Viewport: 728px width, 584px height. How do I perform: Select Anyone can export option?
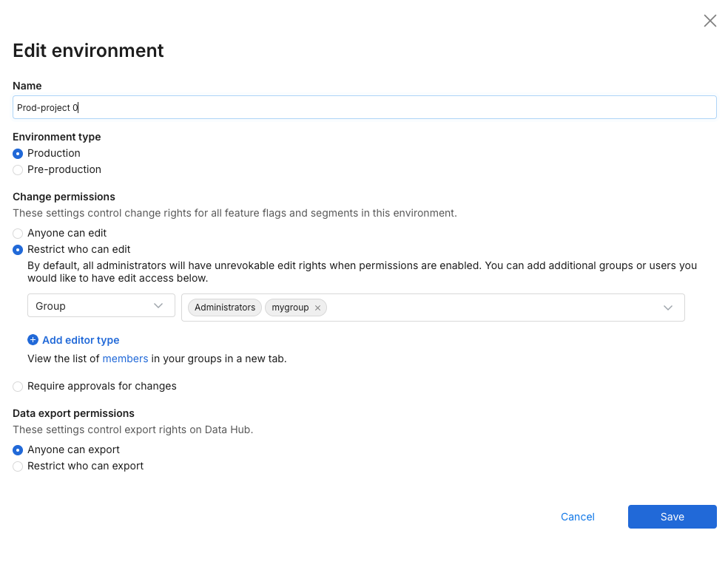point(18,450)
